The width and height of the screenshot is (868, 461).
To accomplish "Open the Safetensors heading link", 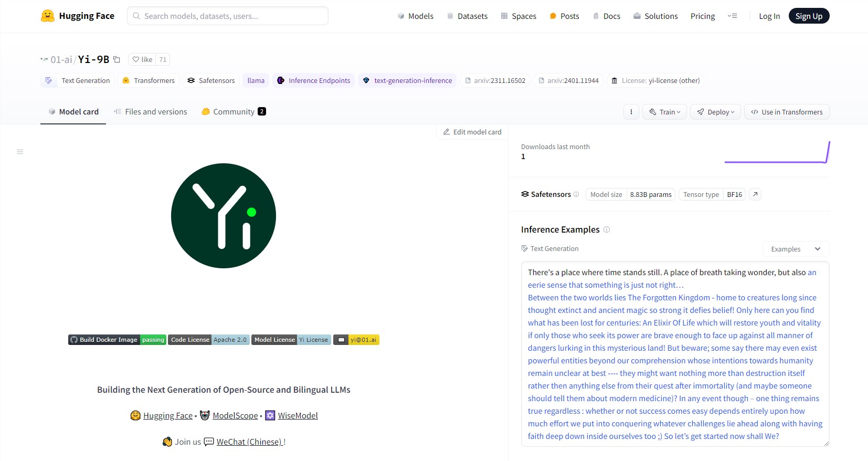I will [546, 194].
